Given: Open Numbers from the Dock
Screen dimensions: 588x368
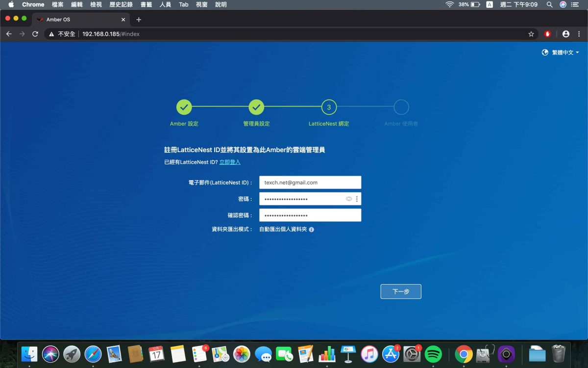Looking at the screenshot, I should click(327, 354).
